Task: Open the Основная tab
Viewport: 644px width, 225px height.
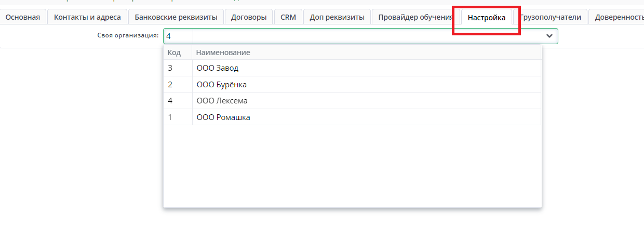Action: tap(23, 17)
